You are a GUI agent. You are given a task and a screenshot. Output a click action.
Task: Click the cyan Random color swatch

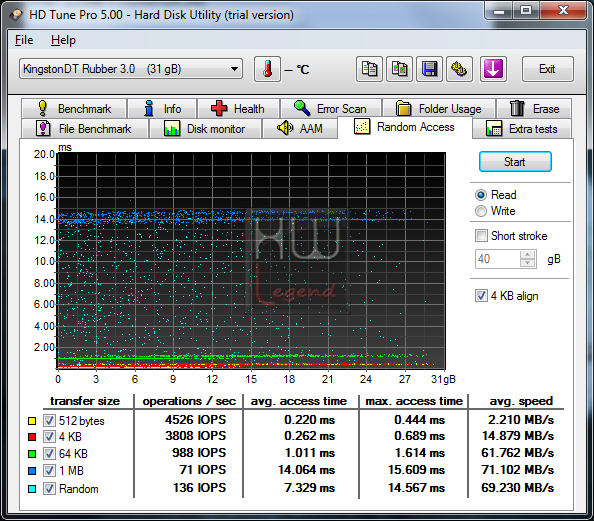tap(32, 489)
